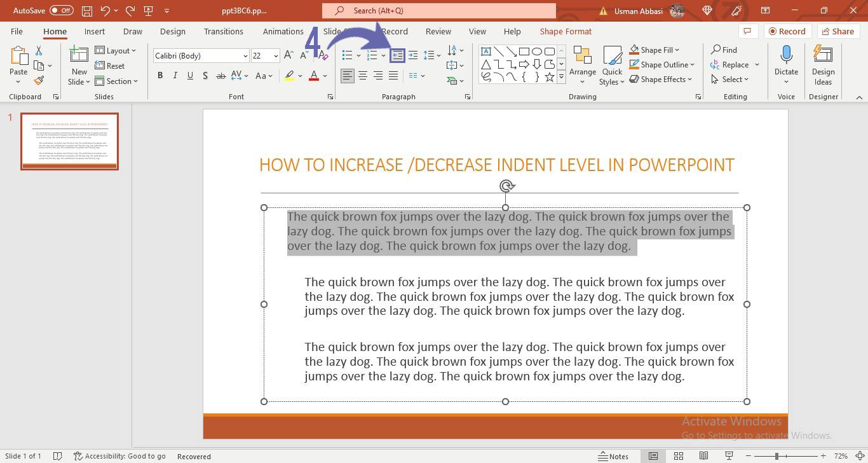
Task: Open Shape Effects dropdown
Action: pyautogui.click(x=661, y=79)
